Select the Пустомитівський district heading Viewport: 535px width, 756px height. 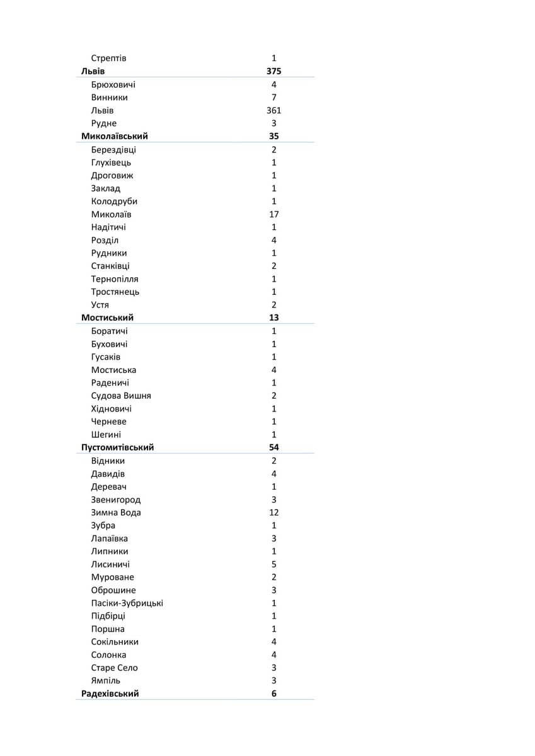pos(117,447)
